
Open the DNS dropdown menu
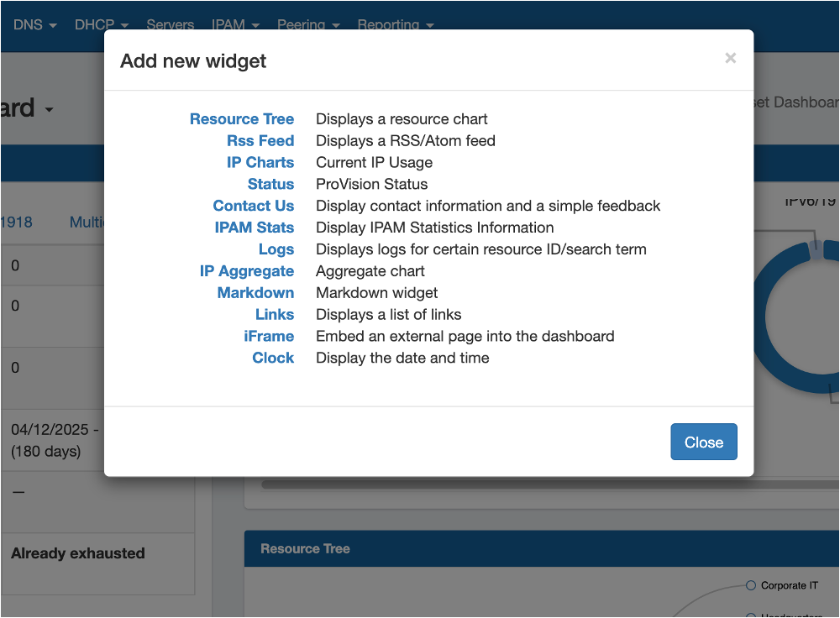coord(34,24)
